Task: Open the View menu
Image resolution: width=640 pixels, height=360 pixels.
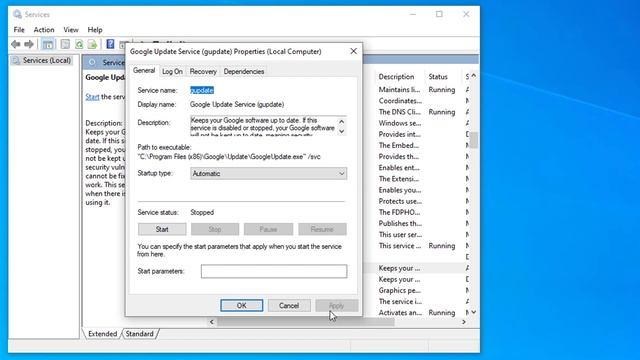Action: coord(71,30)
